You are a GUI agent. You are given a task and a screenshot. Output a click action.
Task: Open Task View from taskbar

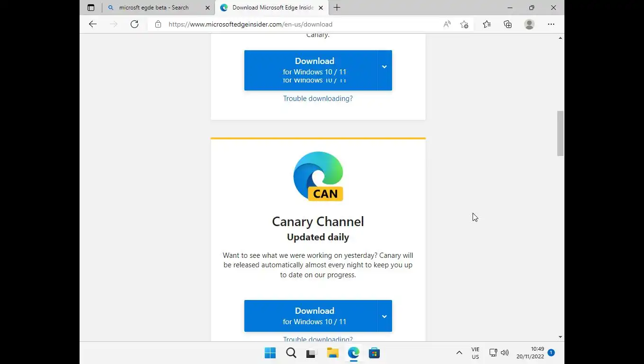(x=311, y=353)
